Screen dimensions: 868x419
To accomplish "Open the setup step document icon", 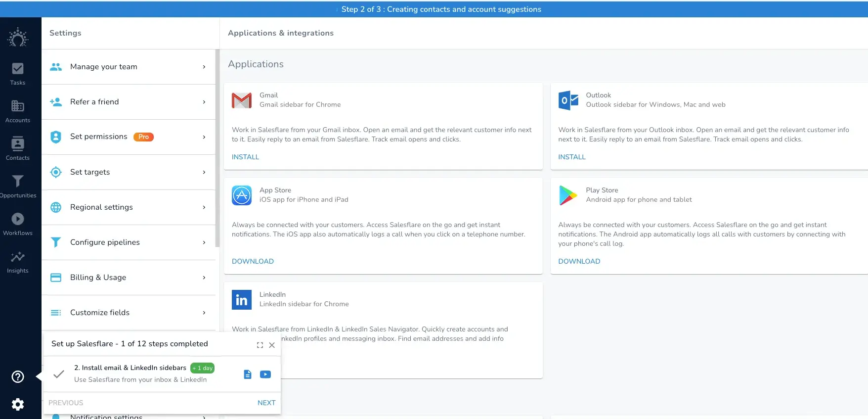I will tap(248, 374).
